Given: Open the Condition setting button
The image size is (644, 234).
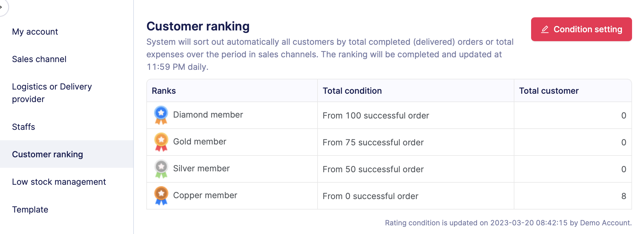Looking at the screenshot, I should click(x=581, y=29).
